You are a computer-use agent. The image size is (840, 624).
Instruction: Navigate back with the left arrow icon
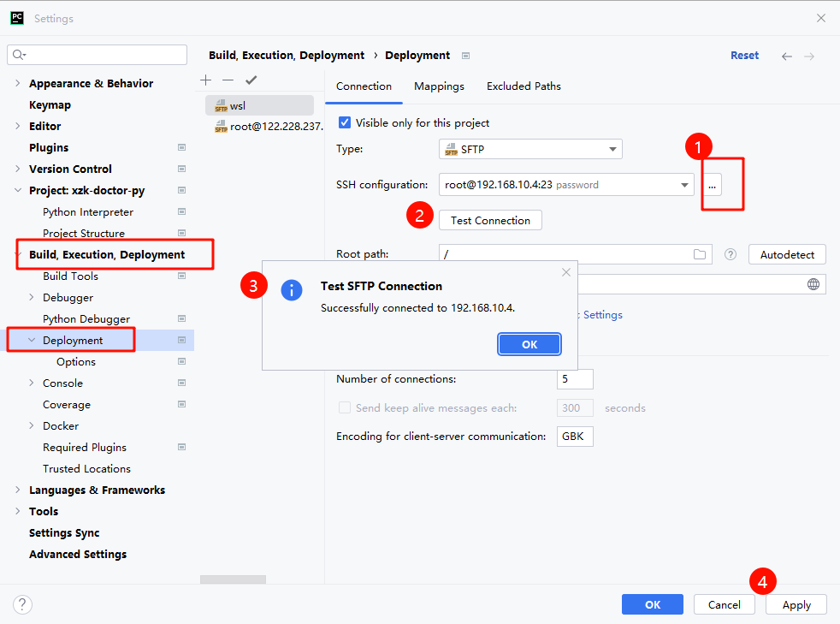tap(787, 56)
